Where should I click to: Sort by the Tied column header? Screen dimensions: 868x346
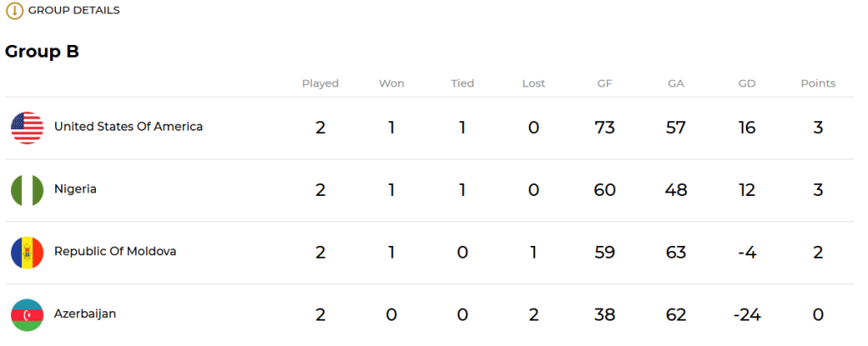pyautogui.click(x=462, y=84)
